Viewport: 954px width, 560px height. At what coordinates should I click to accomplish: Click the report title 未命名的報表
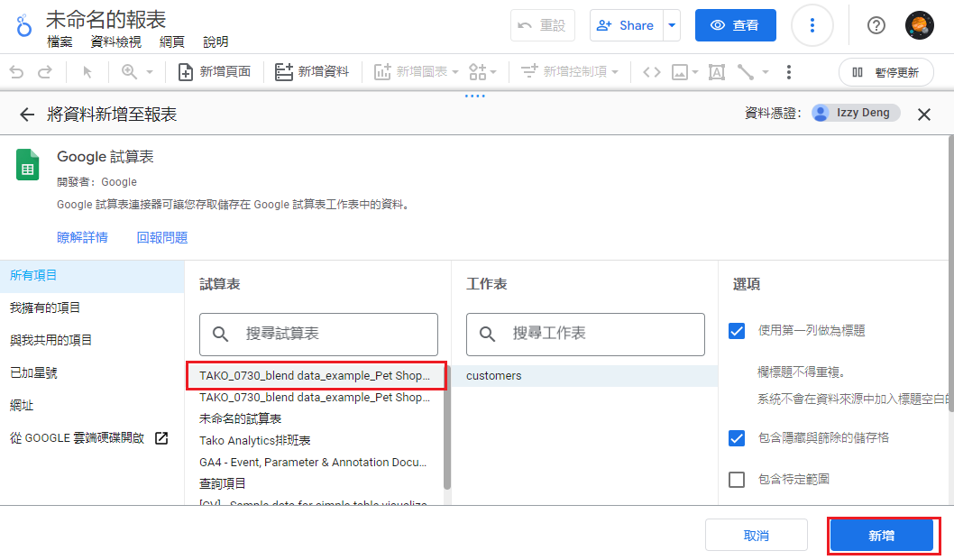[105, 20]
